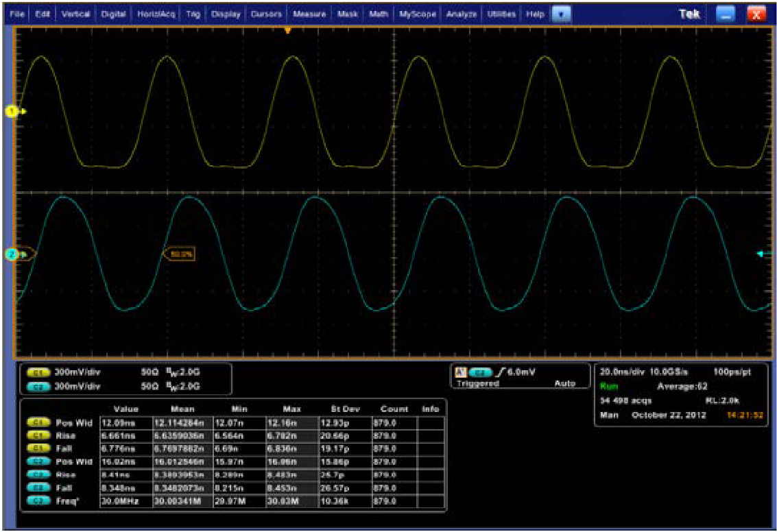Click the orange trigger position marker above the graticule
Image resolution: width=777 pixels, height=532 pixels.
tap(288, 31)
